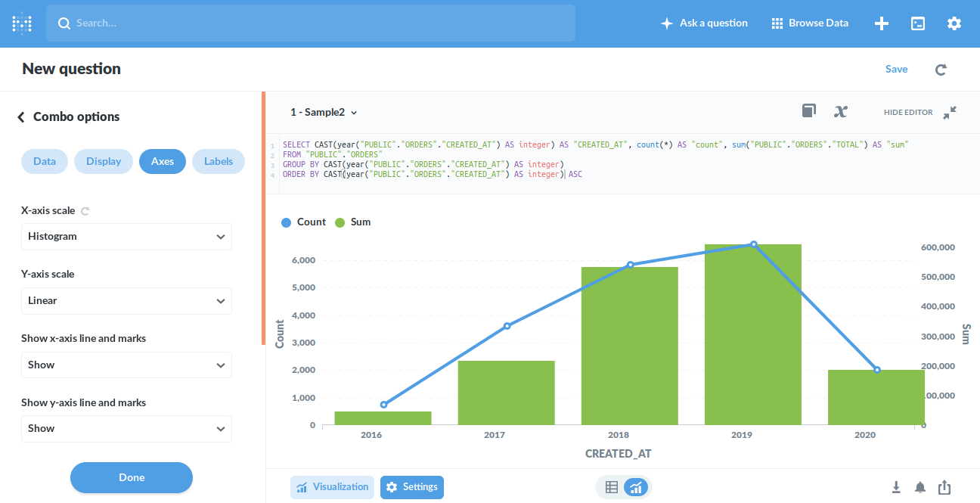Reset X-axis scale with the small refresh icon
This screenshot has width=980, height=503.
(85, 212)
